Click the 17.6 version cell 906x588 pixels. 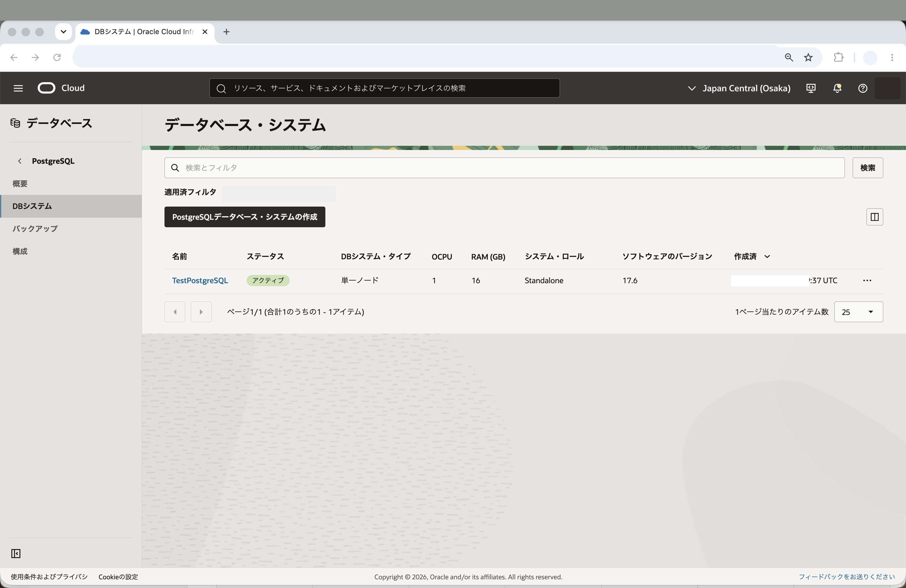(630, 281)
